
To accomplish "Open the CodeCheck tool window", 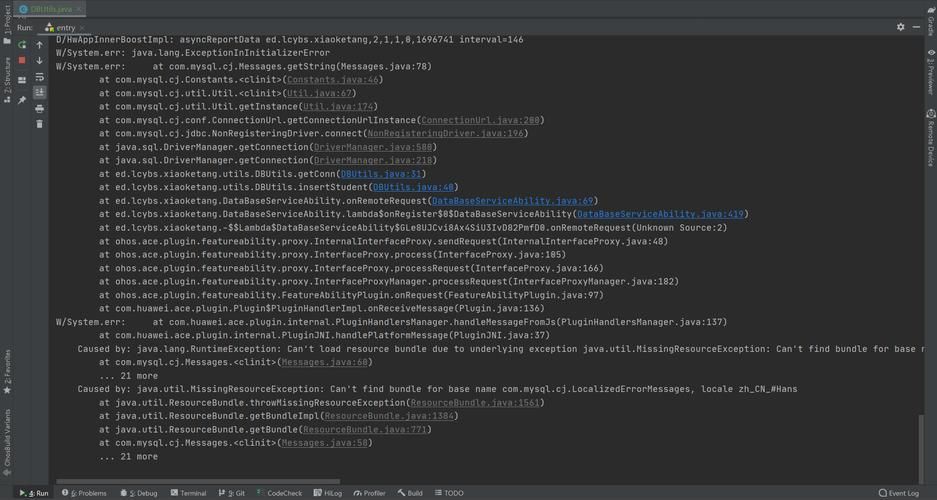I will coord(280,493).
